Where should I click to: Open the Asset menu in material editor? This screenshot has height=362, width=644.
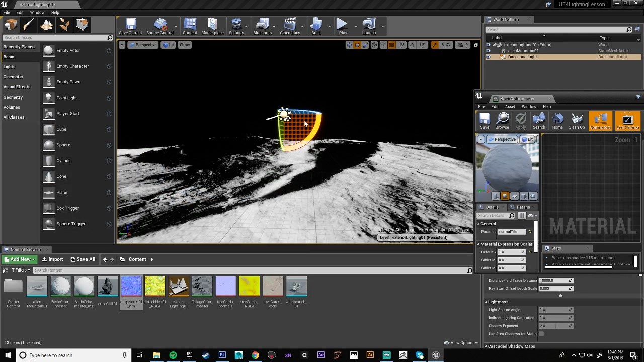510,107
